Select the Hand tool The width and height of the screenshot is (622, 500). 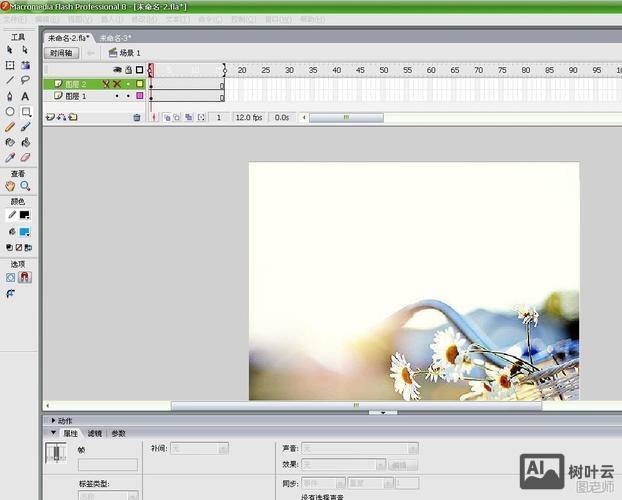pyautogui.click(x=10, y=186)
